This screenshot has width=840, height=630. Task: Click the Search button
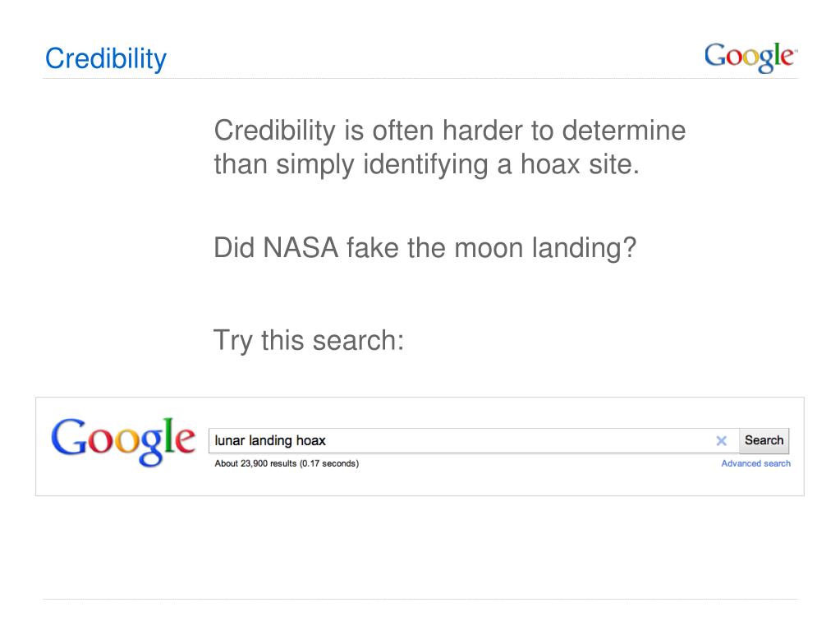(x=764, y=440)
